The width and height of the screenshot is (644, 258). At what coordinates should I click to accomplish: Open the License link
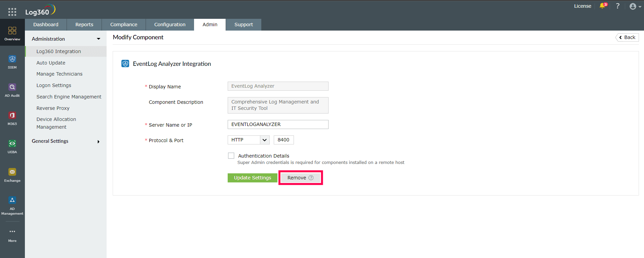582,6
